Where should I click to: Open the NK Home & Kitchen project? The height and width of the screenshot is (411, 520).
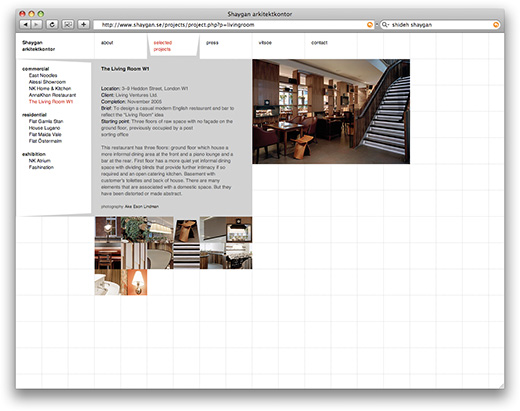point(50,88)
